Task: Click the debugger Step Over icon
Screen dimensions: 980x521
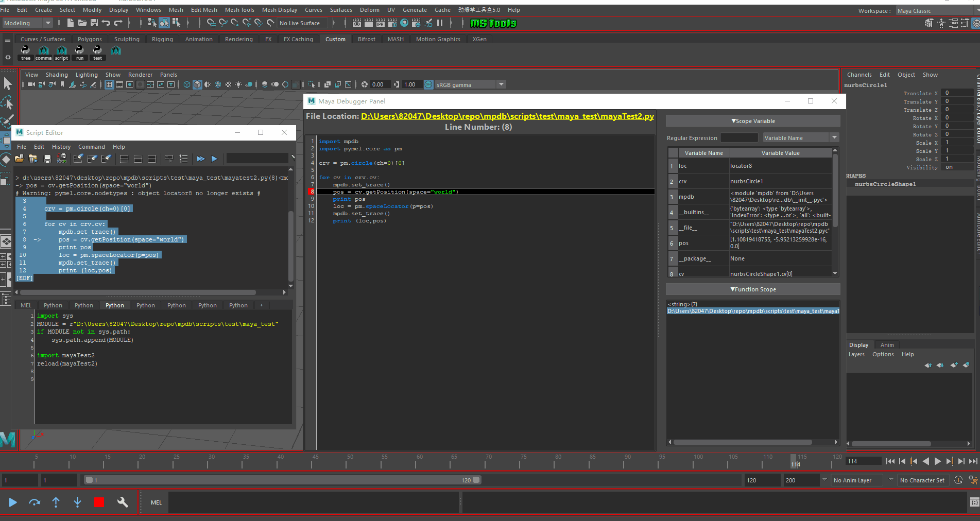Action: [35, 502]
